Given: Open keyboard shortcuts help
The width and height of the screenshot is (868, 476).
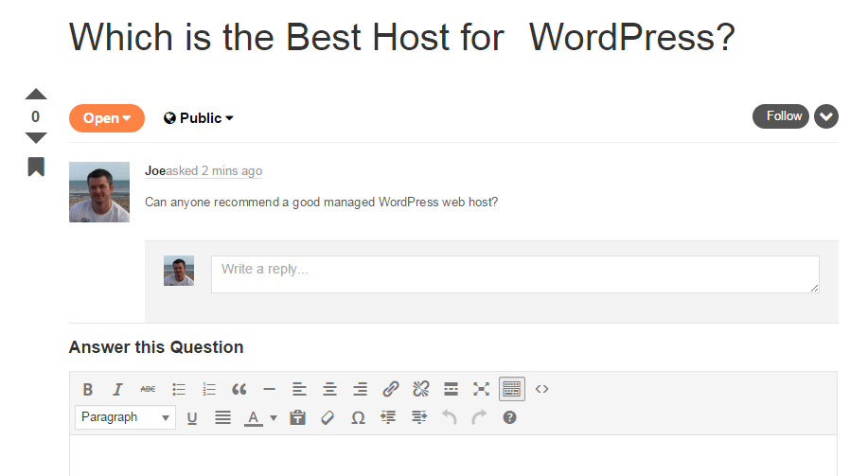Looking at the screenshot, I should click(x=510, y=417).
